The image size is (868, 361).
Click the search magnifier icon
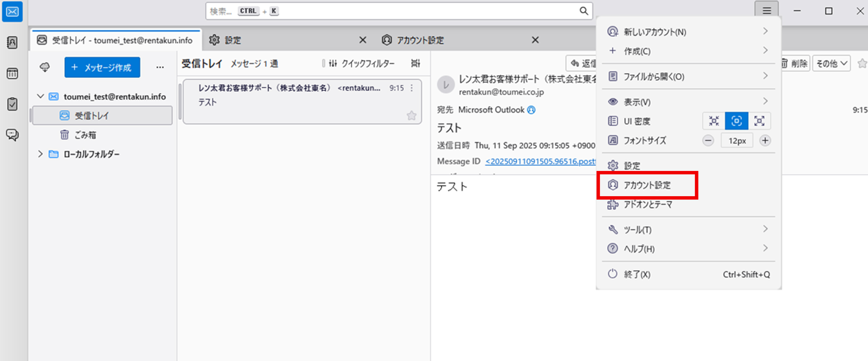pyautogui.click(x=584, y=11)
